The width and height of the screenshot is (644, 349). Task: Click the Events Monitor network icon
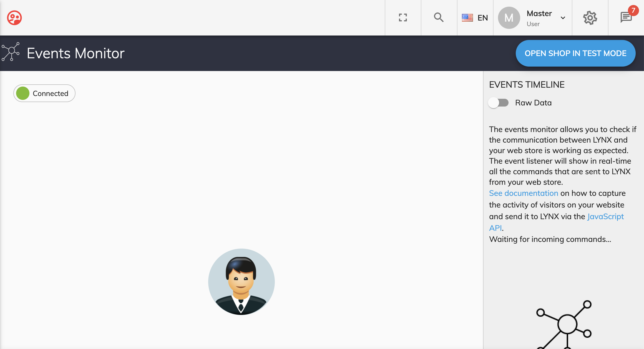[11, 52]
